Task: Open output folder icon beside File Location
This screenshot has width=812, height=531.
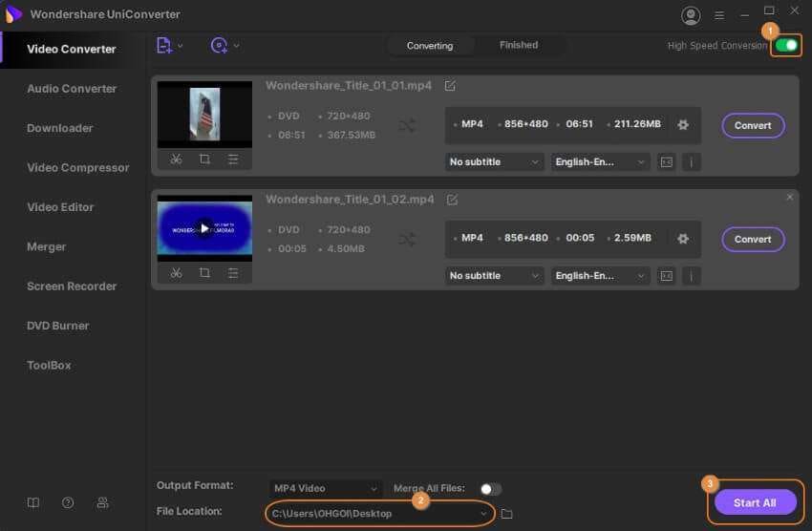Action: [x=507, y=514]
